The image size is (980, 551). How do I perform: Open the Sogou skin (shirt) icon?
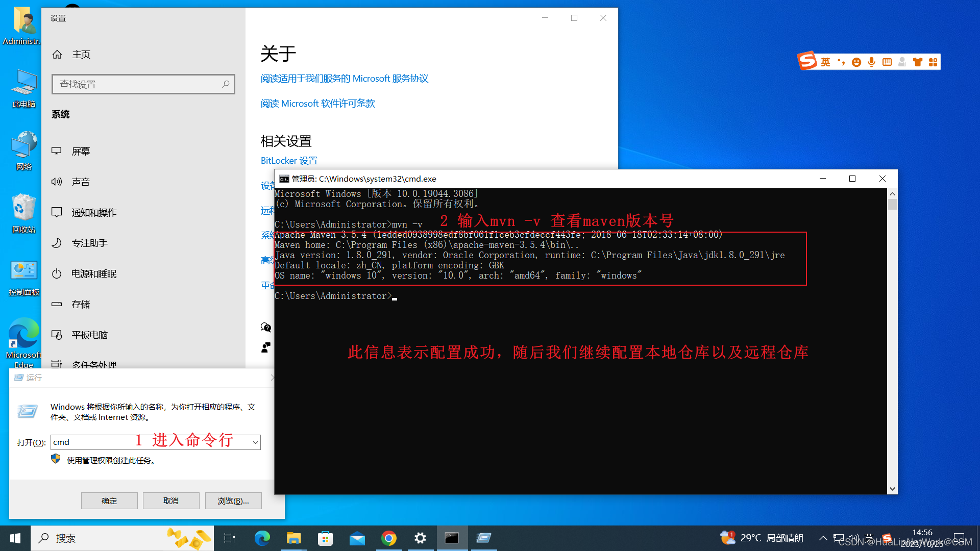918,62
